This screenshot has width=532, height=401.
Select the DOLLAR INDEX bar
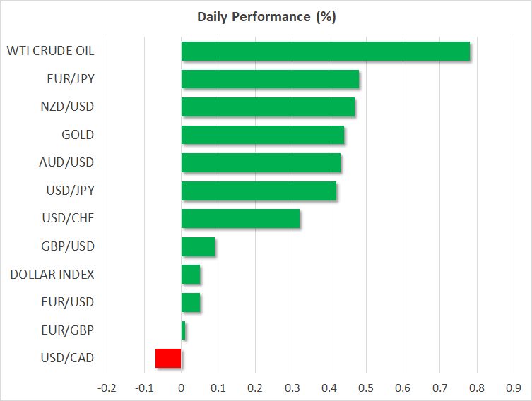point(191,275)
